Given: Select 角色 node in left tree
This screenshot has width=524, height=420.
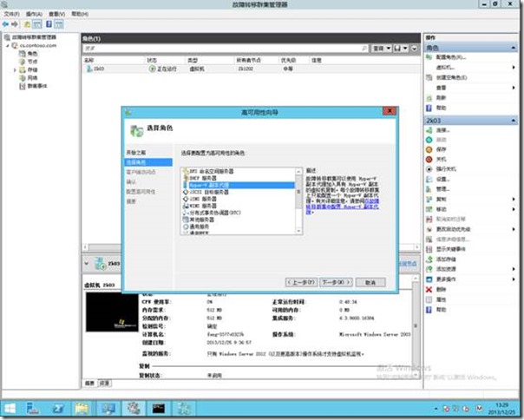Looking at the screenshot, I should [32, 54].
